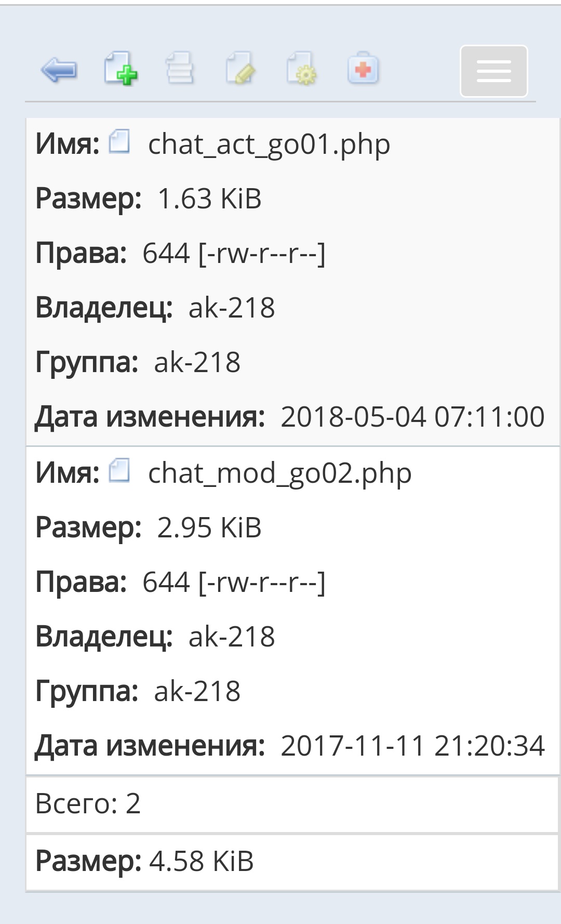Click the stacked pages toolbar icon
Viewport: 561px width, 924px height.
coord(180,69)
